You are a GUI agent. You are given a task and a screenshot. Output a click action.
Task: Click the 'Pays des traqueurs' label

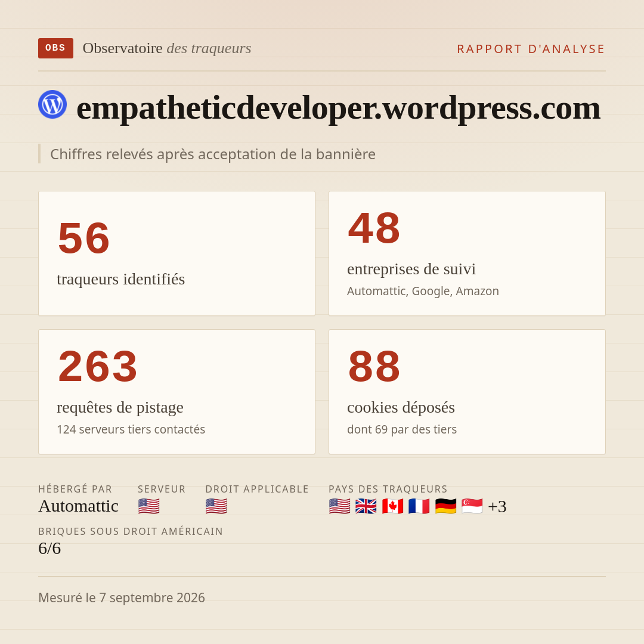(x=388, y=489)
